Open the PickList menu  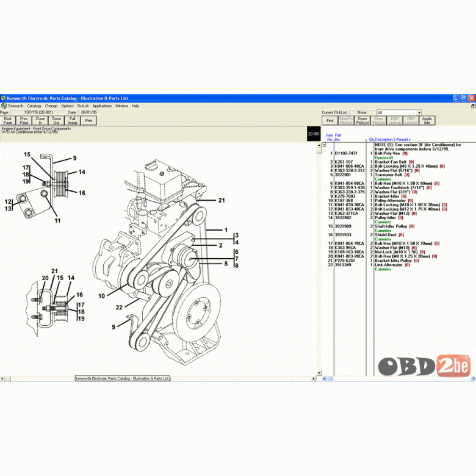(83, 106)
